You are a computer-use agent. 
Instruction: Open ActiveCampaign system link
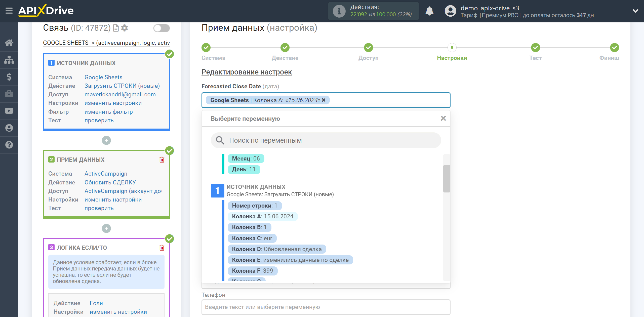pos(106,174)
